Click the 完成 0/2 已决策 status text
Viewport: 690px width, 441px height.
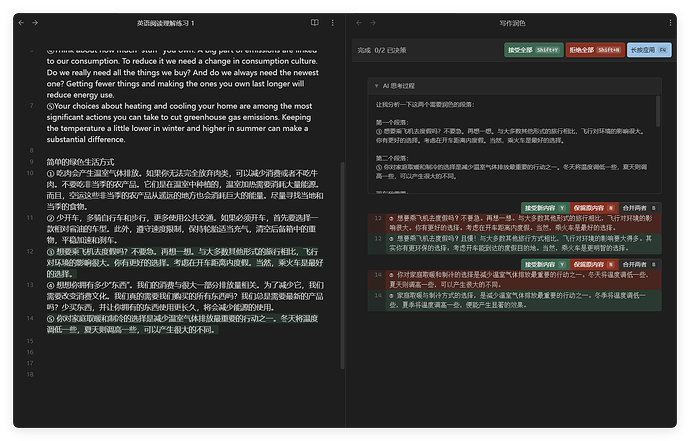(382, 50)
